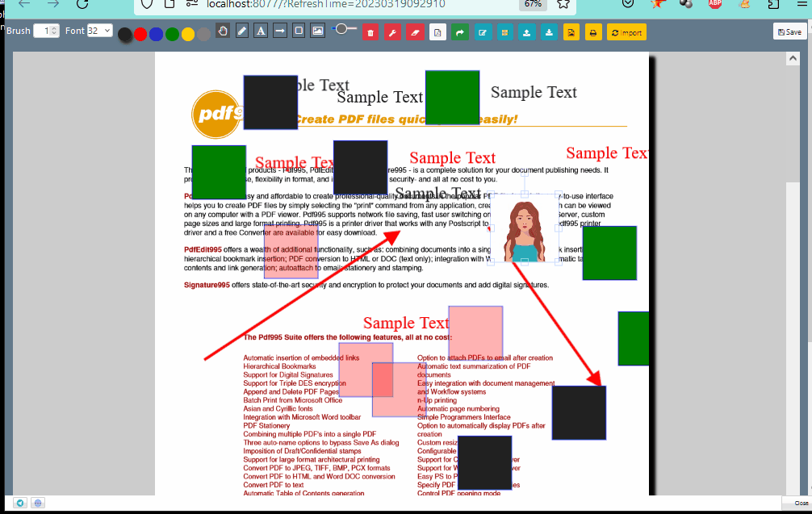This screenshot has width=812, height=514.
Task: Click the teal upload button
Action: coord(526,32)
